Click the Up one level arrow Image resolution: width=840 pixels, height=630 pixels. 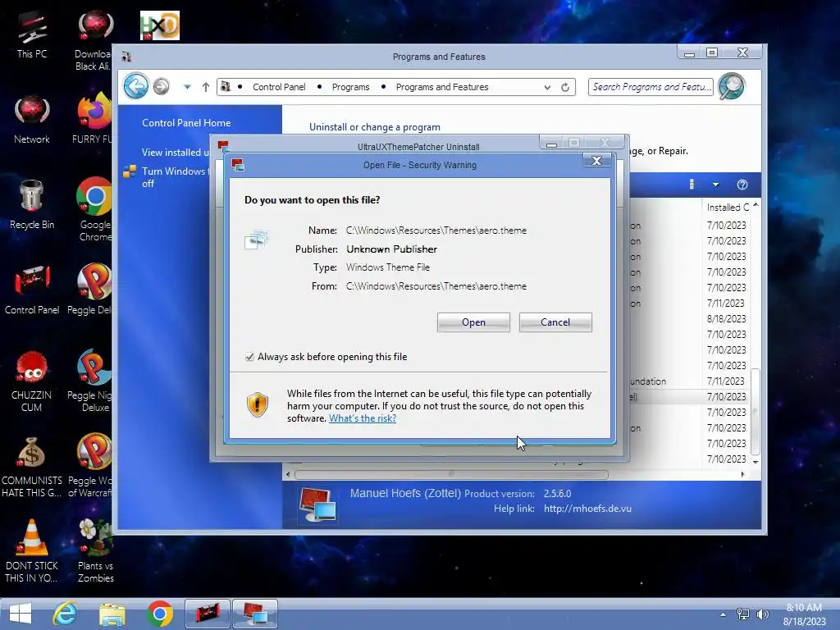coord(206,87)
